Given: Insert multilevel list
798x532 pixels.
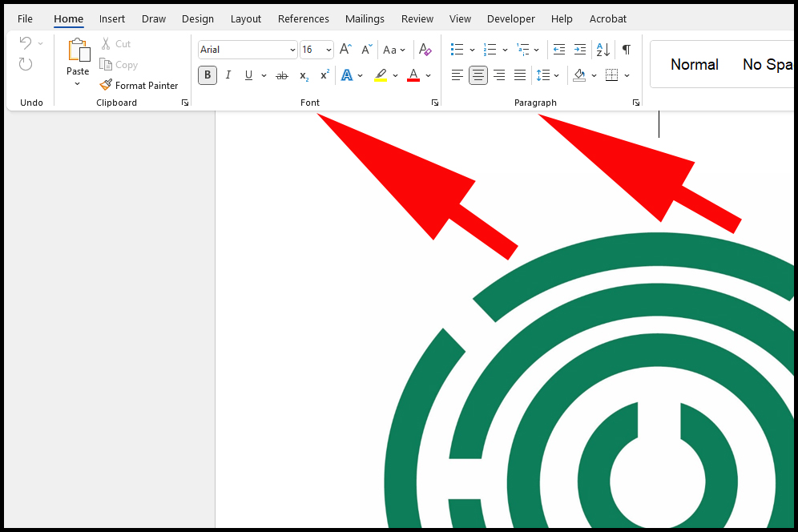Looking at the screenshot, I should [522, 50].
